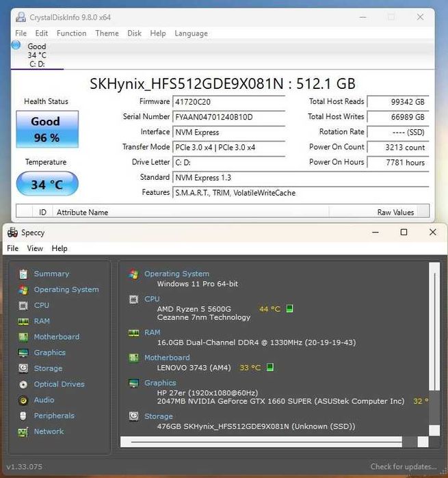Click the Total Host Reads 99342 GB field
Image resolution: width=448 pixels, height=478 pixels.
pyautogui.click(x=397, y=102)
